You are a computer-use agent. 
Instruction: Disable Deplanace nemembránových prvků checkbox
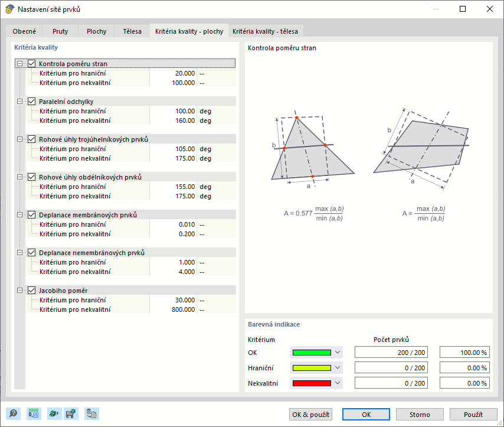(31, 253)
